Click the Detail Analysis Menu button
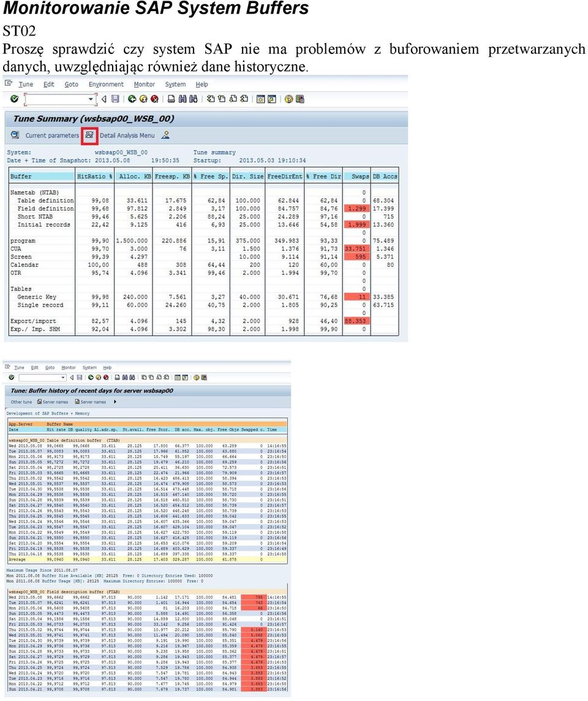Image resolution: width=588 pixels, height=701 pixels. [127, 135]
